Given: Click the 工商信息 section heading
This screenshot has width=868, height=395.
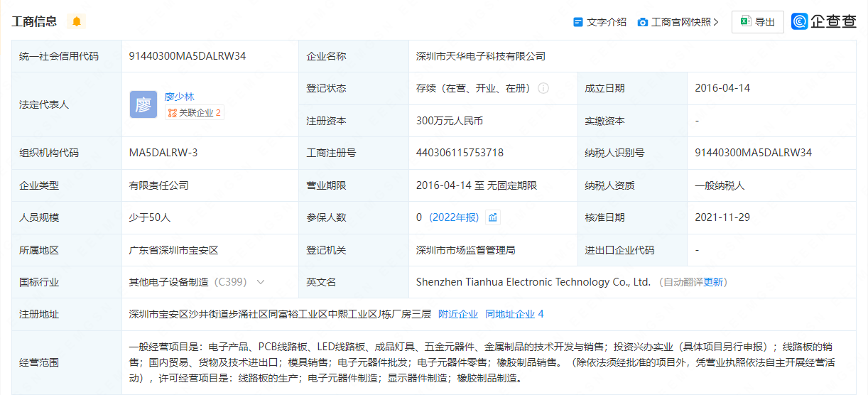Looking at the screenshot, I should (34, 21).
